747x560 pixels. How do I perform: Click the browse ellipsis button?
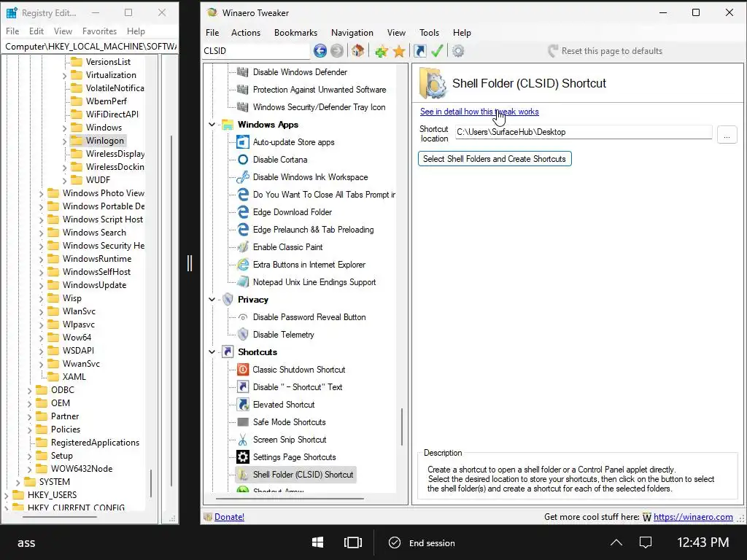[727, 134]
